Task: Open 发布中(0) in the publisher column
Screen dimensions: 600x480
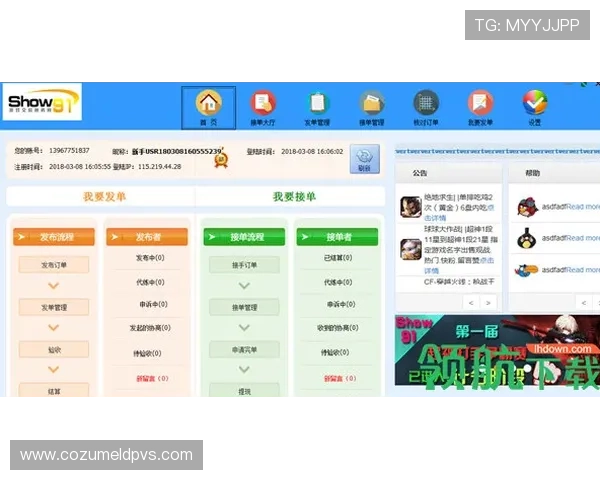Action: [150, 258]
